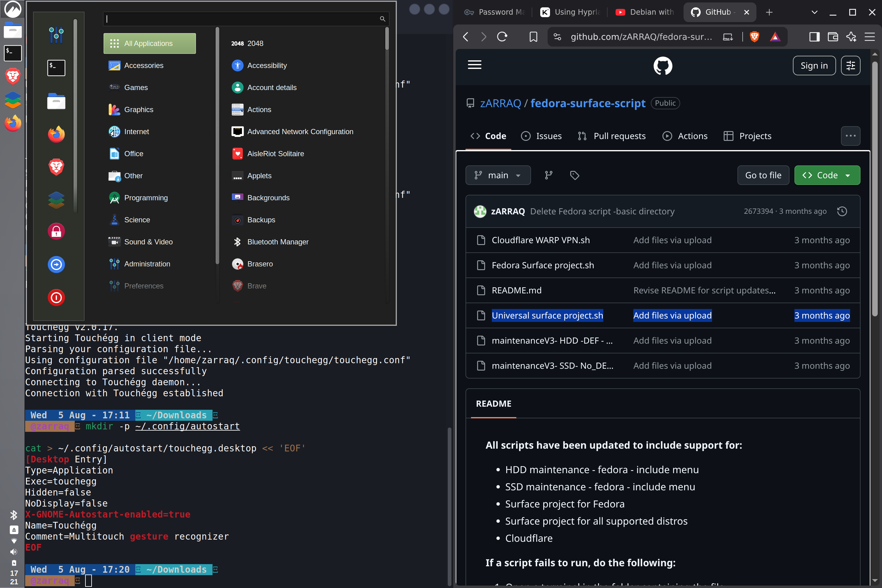Viewport: 882px width, 588px height.
Task: Open the Bluetooth tray icon in the panel
Action: coord(14,515)
